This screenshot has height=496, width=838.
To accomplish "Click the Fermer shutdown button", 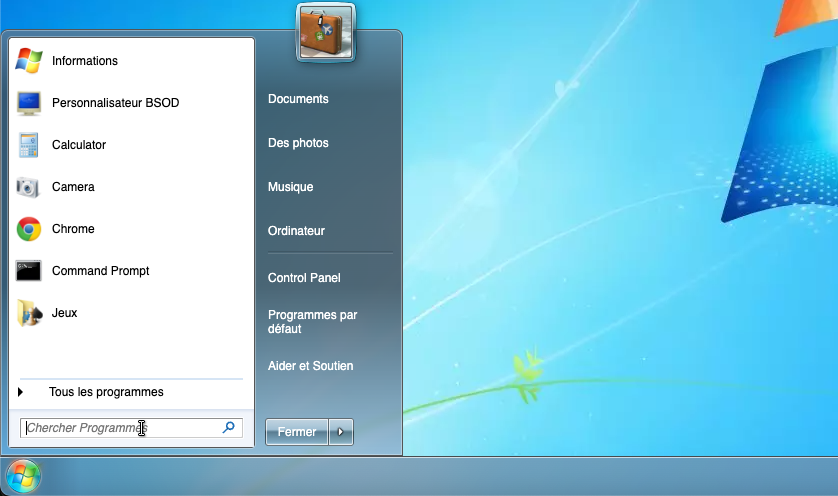I will click(x=297, y=432).
